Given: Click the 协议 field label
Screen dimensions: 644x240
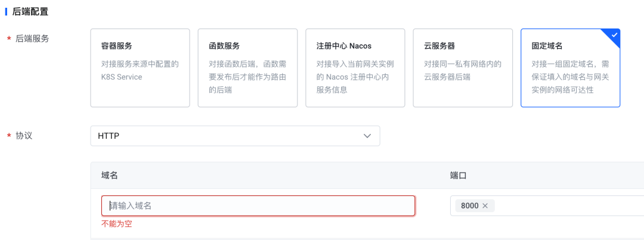Looking at the screenshot, I should [x=24, y=136].
